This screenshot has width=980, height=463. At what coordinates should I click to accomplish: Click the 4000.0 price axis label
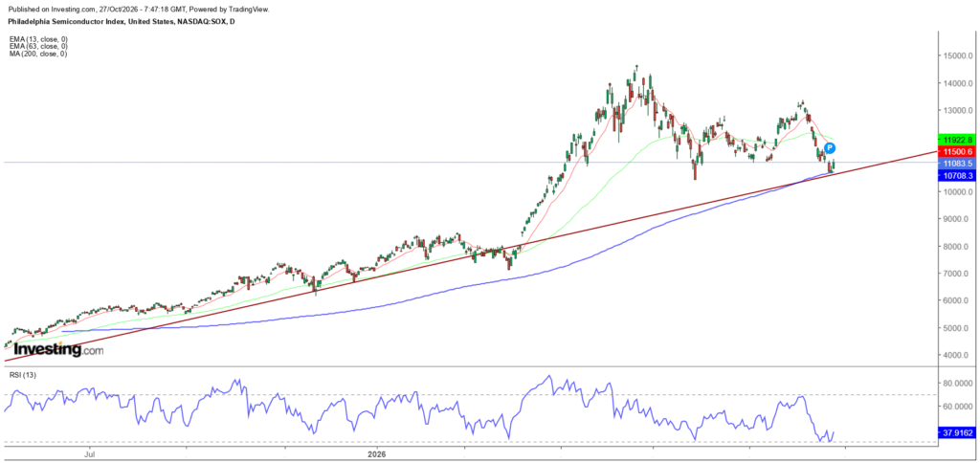tap(957, 355)
